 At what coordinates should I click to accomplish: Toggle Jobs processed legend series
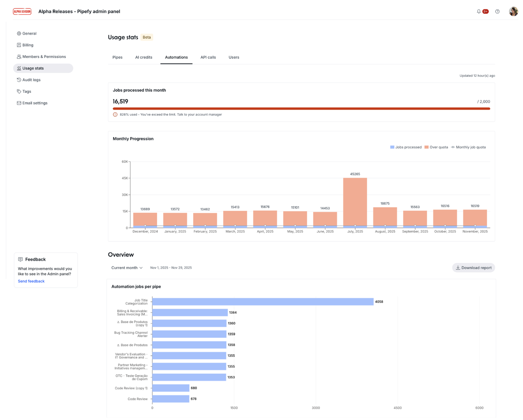coord(406,147)
